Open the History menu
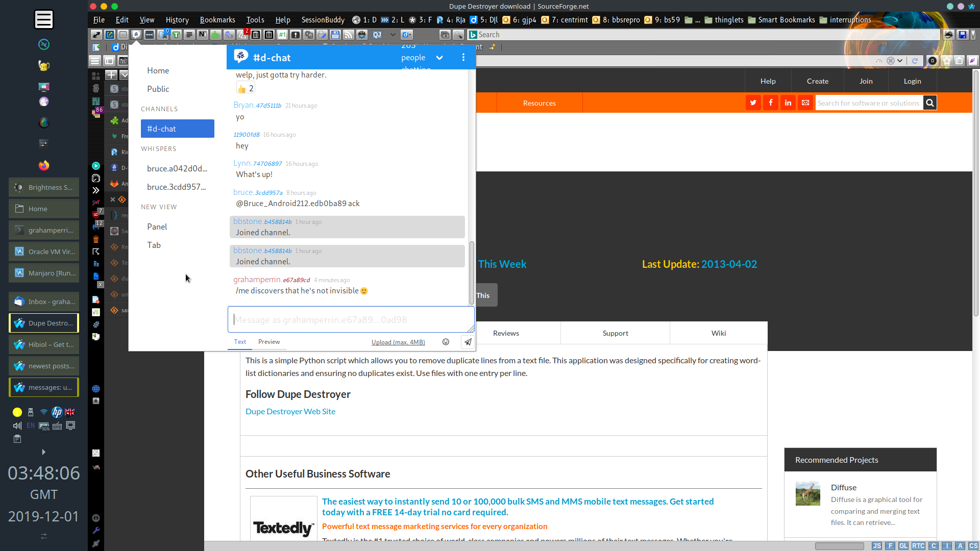 (x=177, y=20)
